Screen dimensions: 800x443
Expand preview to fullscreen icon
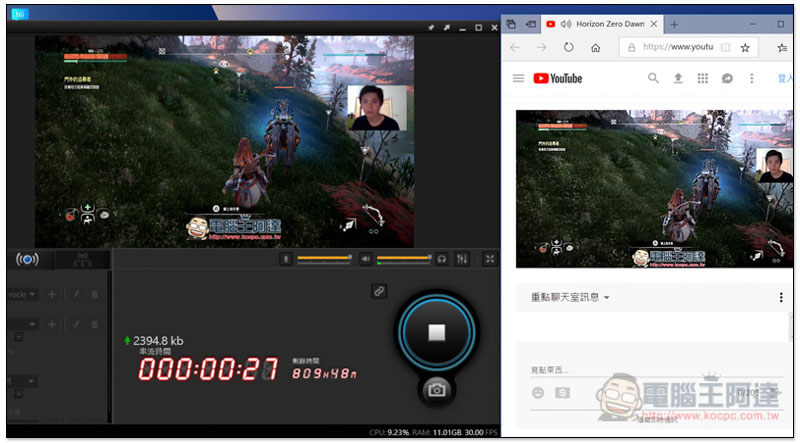point(490,259)
